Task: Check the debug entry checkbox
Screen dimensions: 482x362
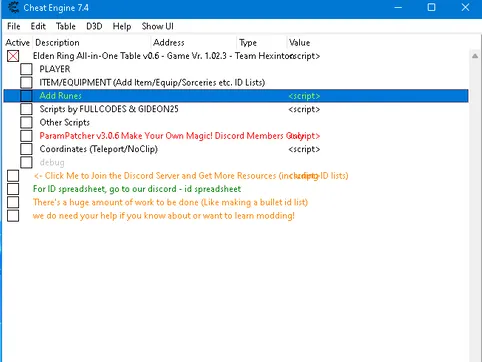Action: (x=26, y=162)
